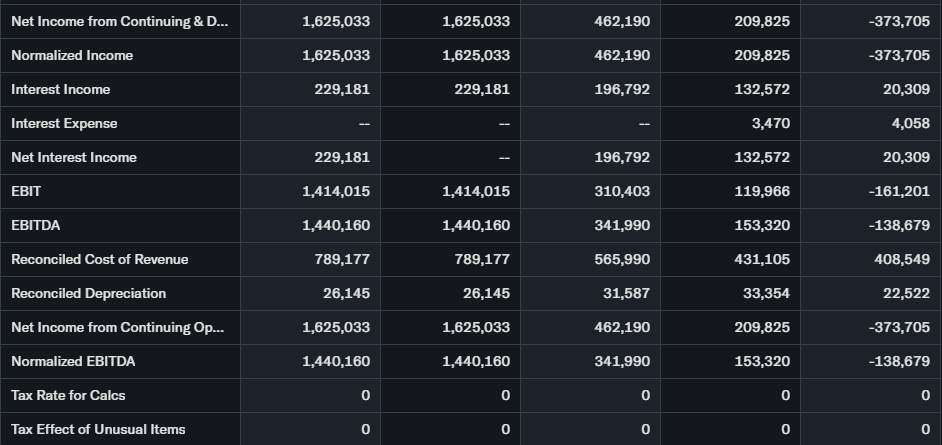Click the Normalized Income row label
942x445 pixels.
pos(72,55)
